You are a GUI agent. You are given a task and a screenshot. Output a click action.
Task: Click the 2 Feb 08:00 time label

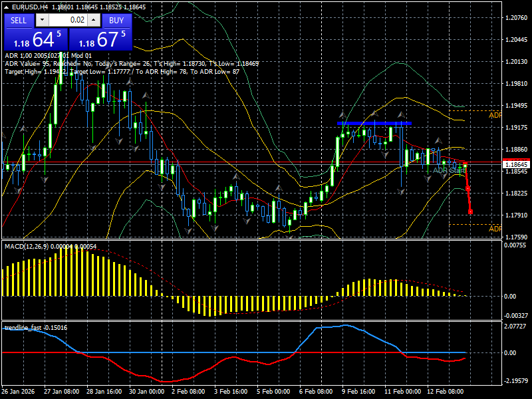point(188,392)
